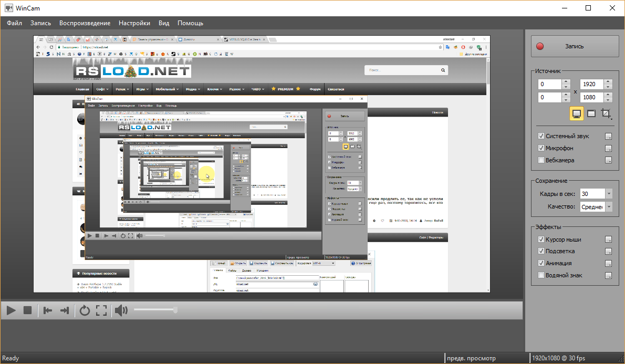Open the Вид menu
The width and height of the screenshot is (625, 364).
pos(164,23)
